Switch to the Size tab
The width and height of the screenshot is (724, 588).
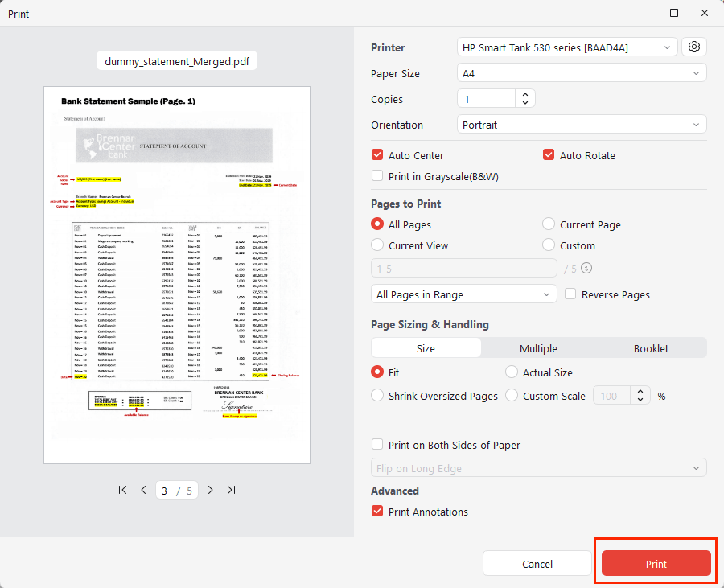point(426,348)
